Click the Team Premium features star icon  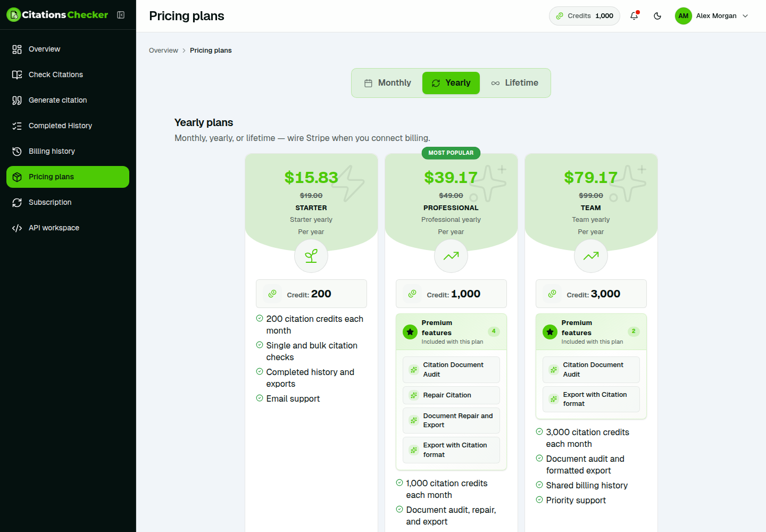click(x=550, y=332)
